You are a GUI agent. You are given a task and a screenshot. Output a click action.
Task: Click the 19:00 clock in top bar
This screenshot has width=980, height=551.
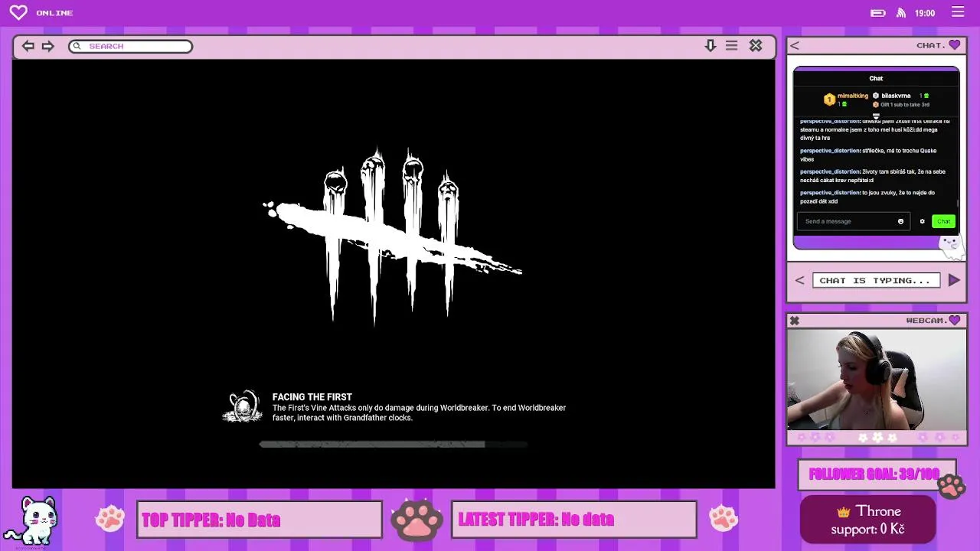(x=925, y=13)
